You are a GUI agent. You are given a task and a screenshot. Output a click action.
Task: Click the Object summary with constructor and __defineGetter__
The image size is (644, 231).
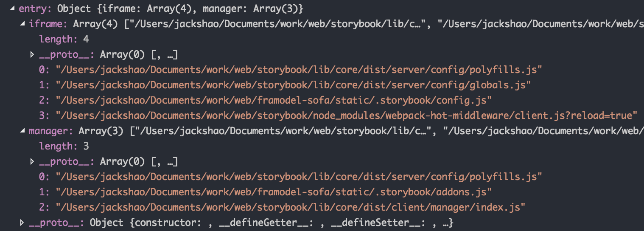coord(272,223)
